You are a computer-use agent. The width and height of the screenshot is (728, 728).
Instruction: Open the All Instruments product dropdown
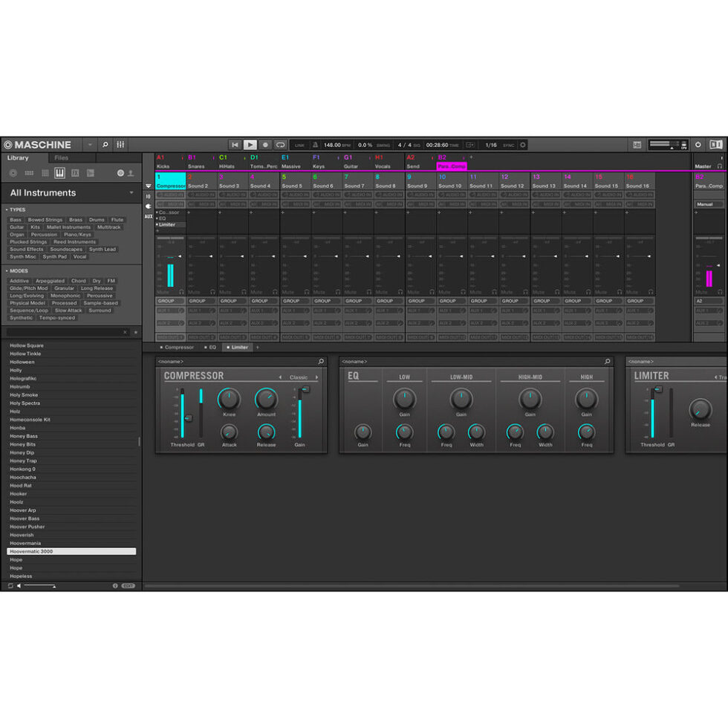[x=71, y=192]
